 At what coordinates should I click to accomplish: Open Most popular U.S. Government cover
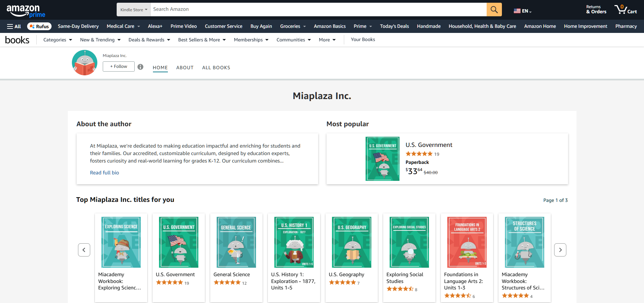point(383,159)
